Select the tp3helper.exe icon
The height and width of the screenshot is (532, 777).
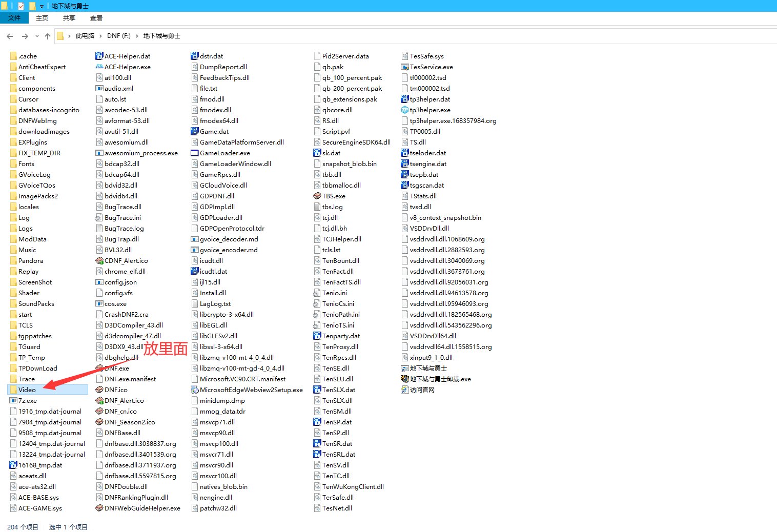pyautogui.click(x=405, y=110)
